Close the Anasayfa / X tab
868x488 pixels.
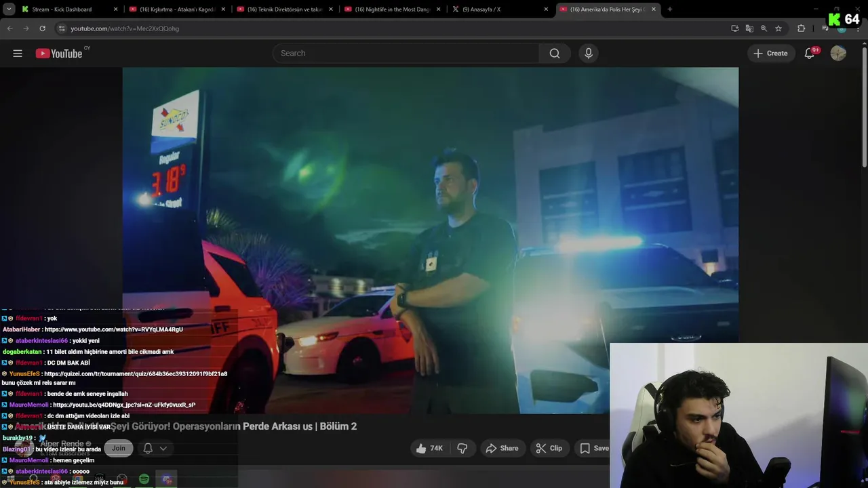click(x=546, y=9)
